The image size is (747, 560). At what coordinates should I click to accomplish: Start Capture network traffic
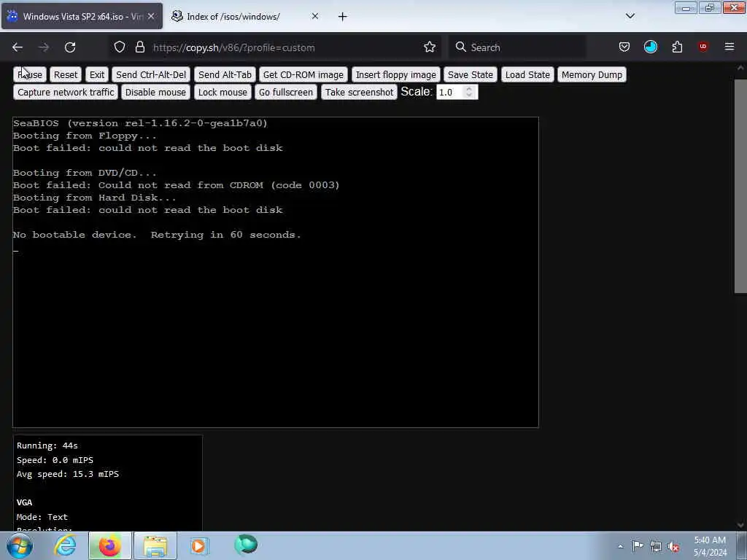[66, 93]
